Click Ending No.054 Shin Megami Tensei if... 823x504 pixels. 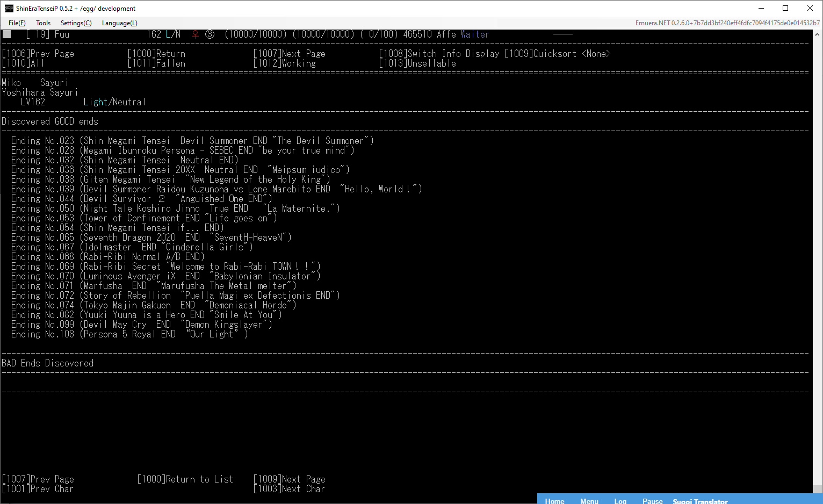(118, 228)
